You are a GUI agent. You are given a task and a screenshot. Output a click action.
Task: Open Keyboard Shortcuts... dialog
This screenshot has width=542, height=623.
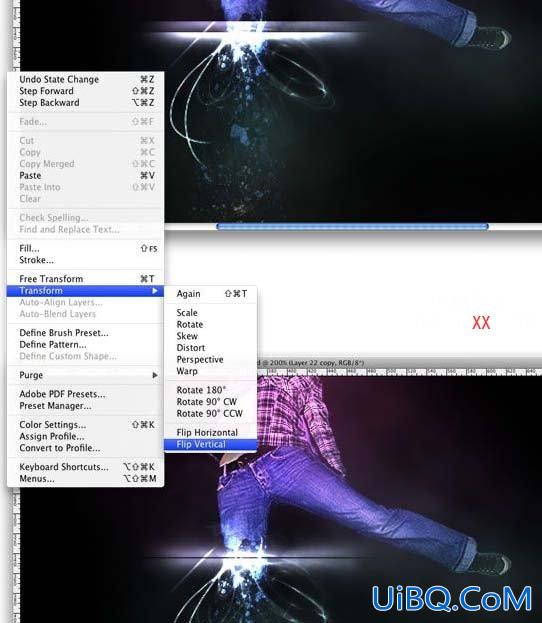click(x=85, y=467)
